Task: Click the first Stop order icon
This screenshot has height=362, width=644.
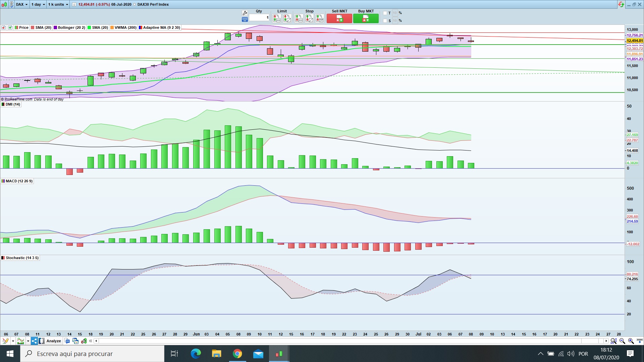Action: [x=299, y=18]
